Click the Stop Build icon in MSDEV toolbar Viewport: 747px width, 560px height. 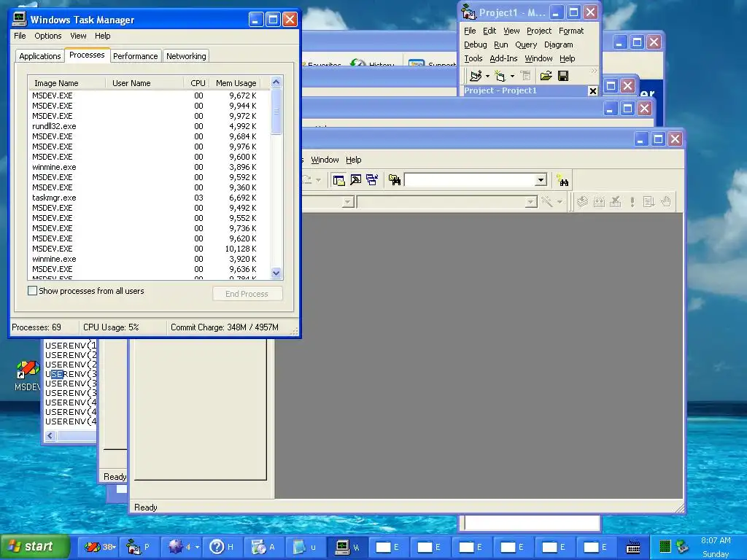(x=616, y=202)
